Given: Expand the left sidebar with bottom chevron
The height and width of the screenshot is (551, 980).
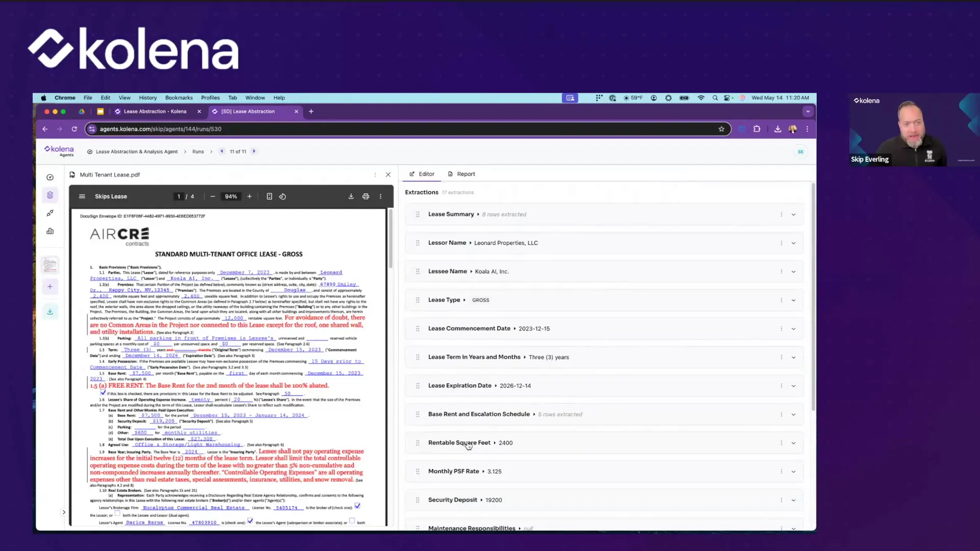Looking at the screenshot, I should [64, 512].
